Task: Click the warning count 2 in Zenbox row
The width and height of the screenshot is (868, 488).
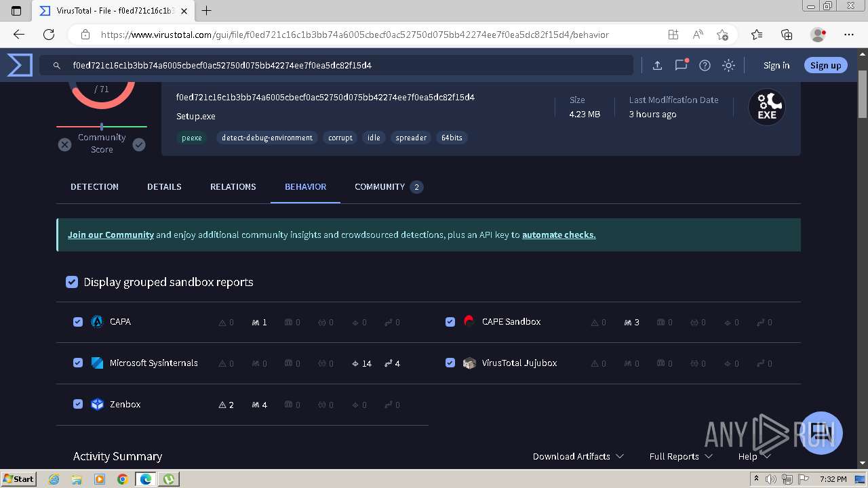Action: [226, 405]
